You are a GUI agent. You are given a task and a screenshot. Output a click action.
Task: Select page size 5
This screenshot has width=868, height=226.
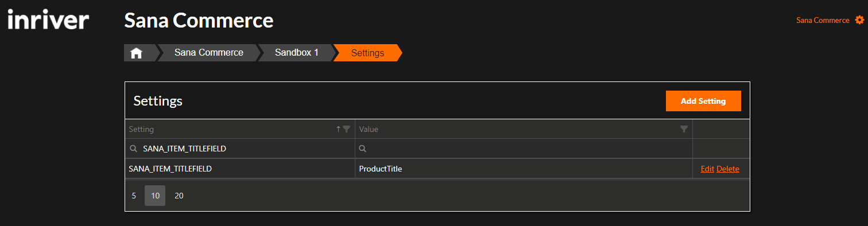point(134,196)
